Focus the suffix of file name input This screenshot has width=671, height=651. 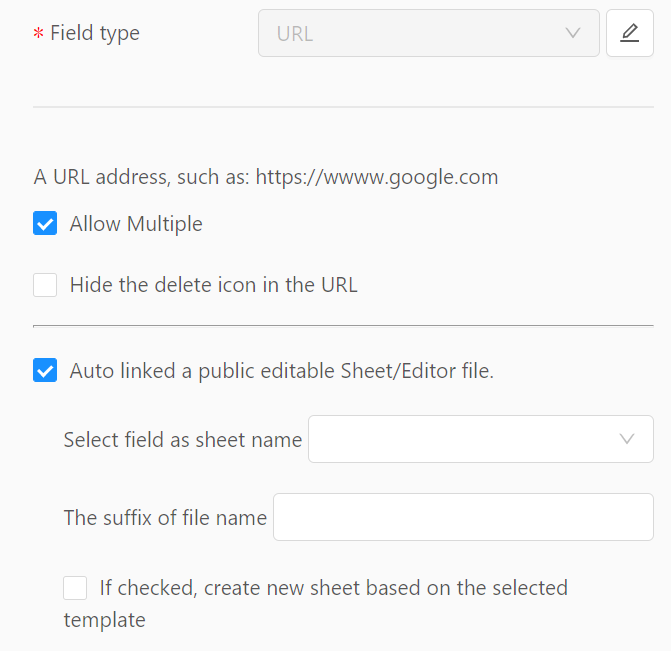tap(463, 517)
